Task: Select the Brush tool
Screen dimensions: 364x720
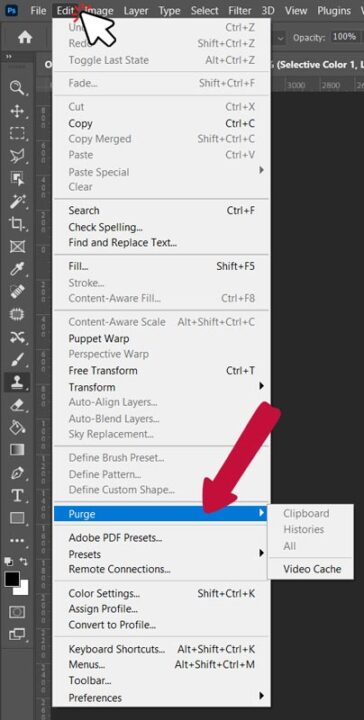Action: (17, 359)
